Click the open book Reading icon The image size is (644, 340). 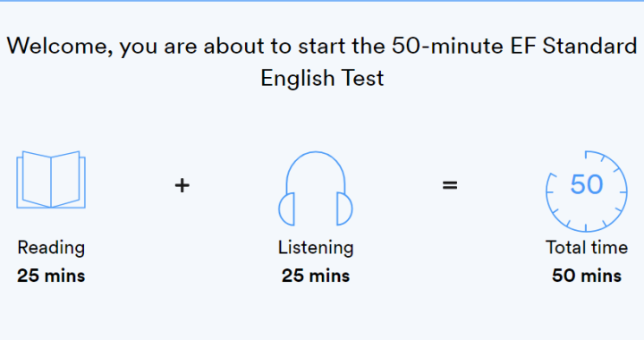point(51,180)
